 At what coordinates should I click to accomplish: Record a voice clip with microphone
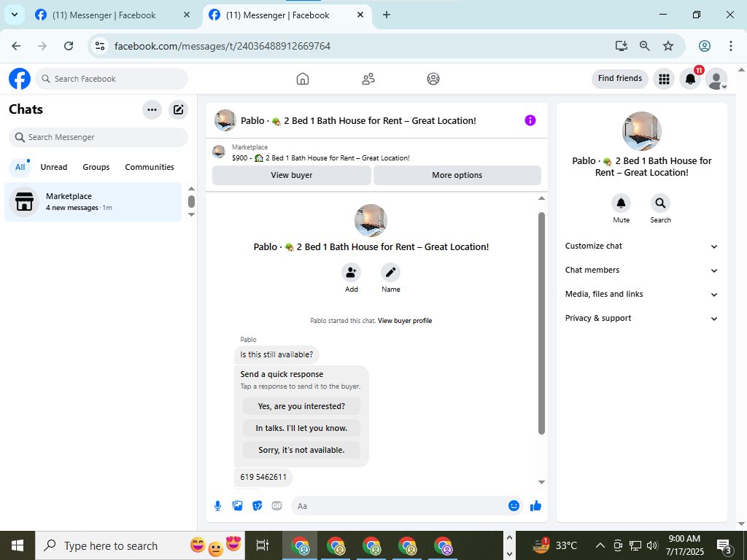click(x=217, y=506)
